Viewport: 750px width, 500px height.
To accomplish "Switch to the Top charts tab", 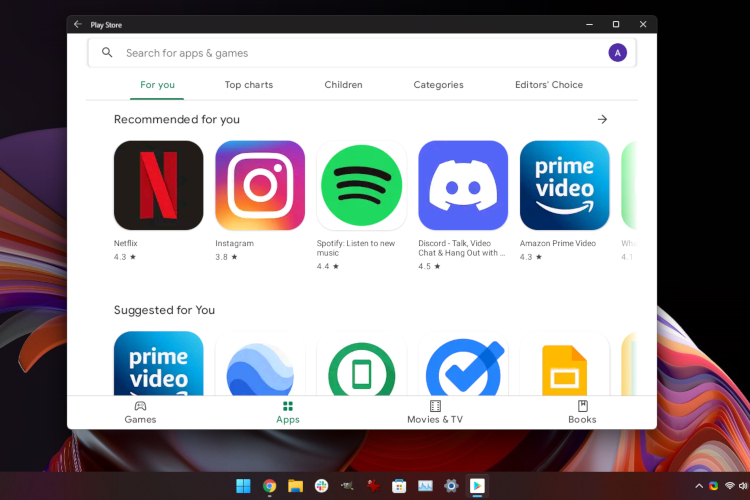I will click(x=249, y=85).
